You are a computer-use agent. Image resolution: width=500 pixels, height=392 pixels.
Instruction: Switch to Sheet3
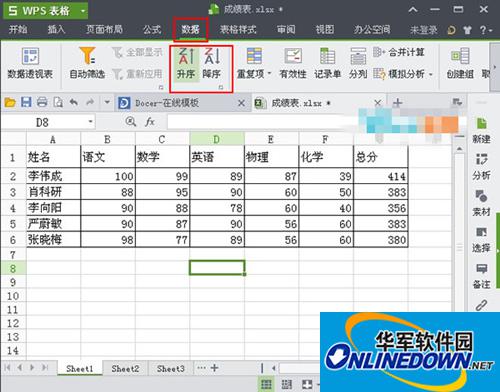coord(171,368)
